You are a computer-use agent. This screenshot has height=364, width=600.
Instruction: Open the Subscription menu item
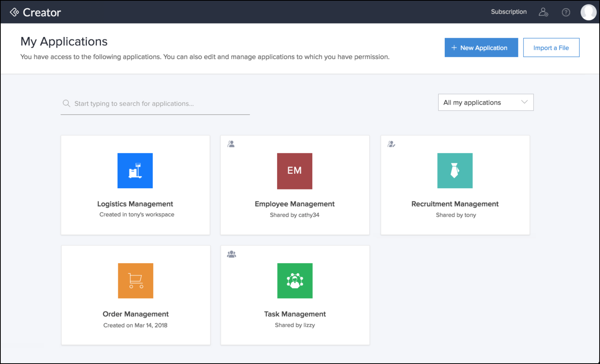pyautogui.click(x=509, y=12)
